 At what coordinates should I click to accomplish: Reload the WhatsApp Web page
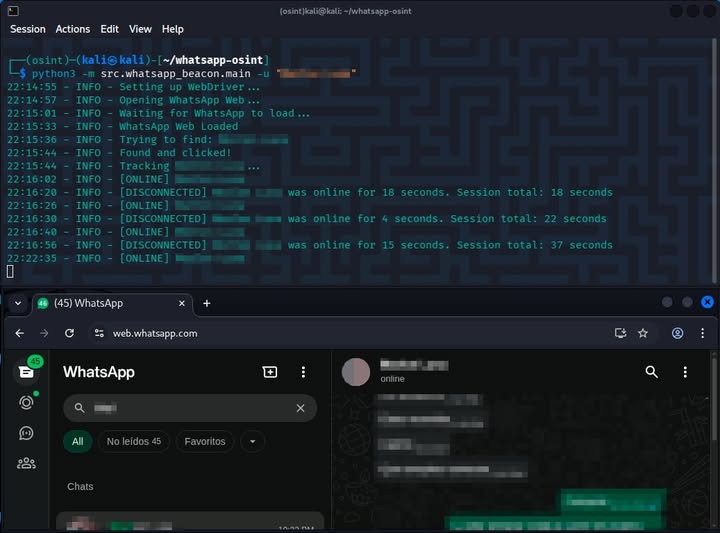(69, 333)
